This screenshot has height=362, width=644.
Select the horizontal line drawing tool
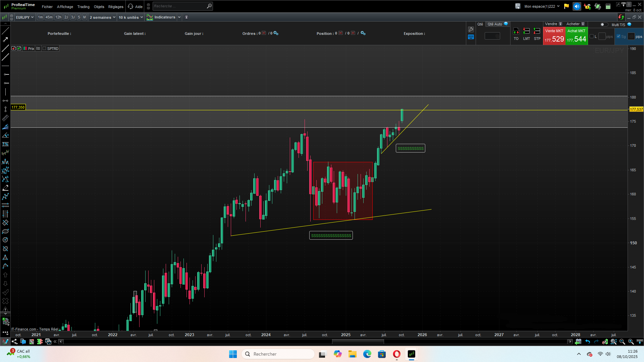click(5, 66)
